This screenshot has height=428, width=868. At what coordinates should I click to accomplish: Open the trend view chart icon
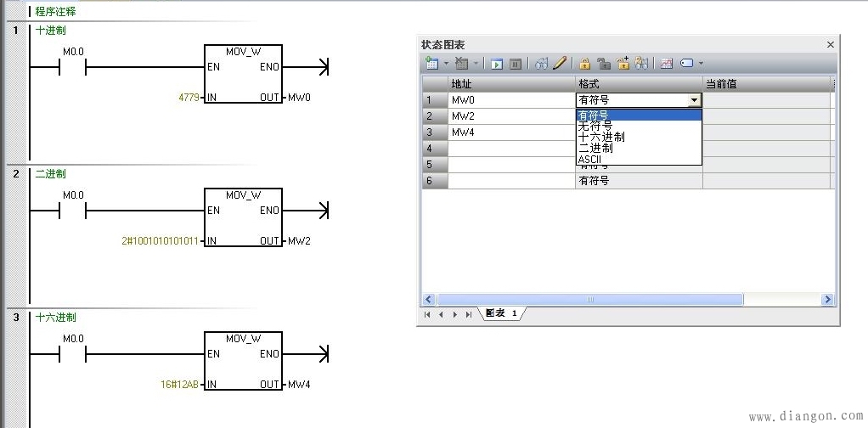[667, 64]
